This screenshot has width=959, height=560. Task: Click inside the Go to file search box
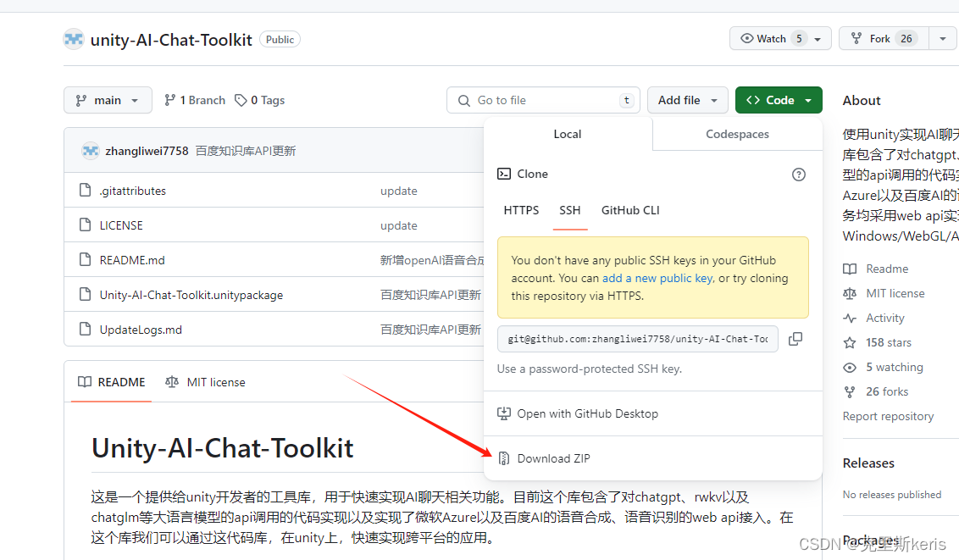click(542, 100)
